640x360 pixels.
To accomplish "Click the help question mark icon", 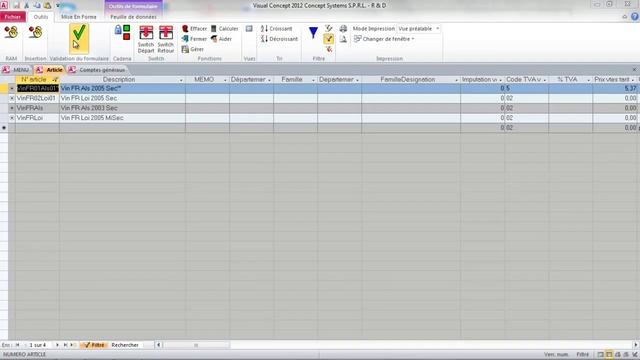I will pyautogui.click(x=634, y=17).
